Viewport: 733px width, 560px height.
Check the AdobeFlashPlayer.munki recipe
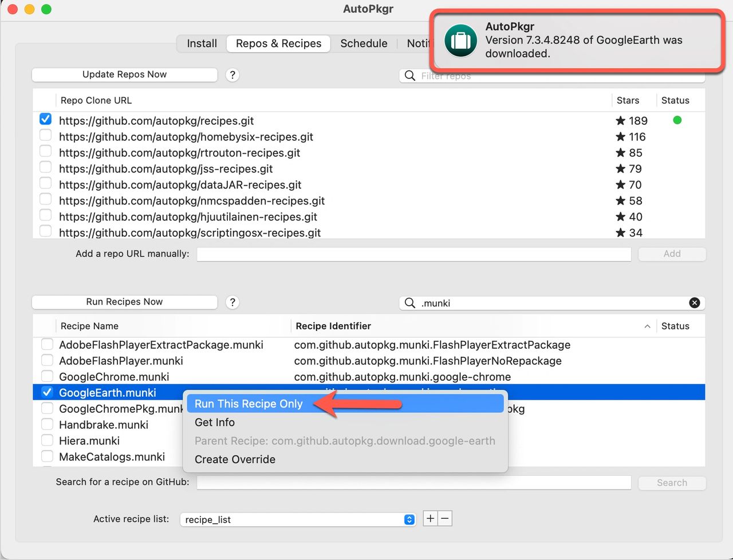47,360
